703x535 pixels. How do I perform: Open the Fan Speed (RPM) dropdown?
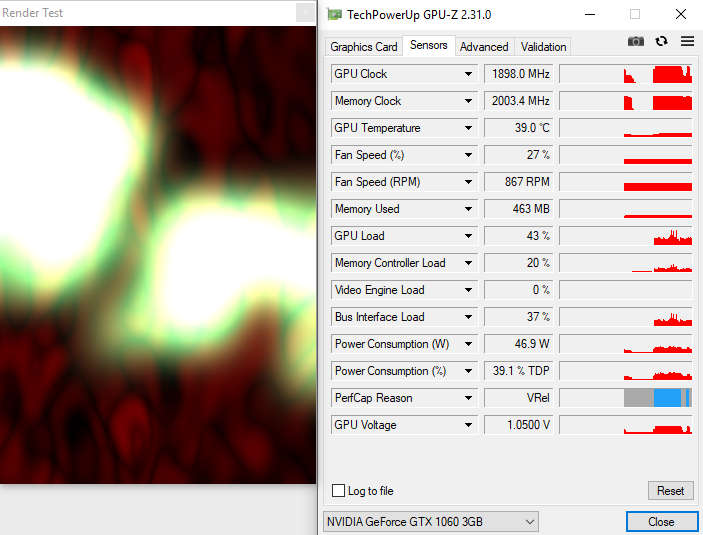coord(468,182)
